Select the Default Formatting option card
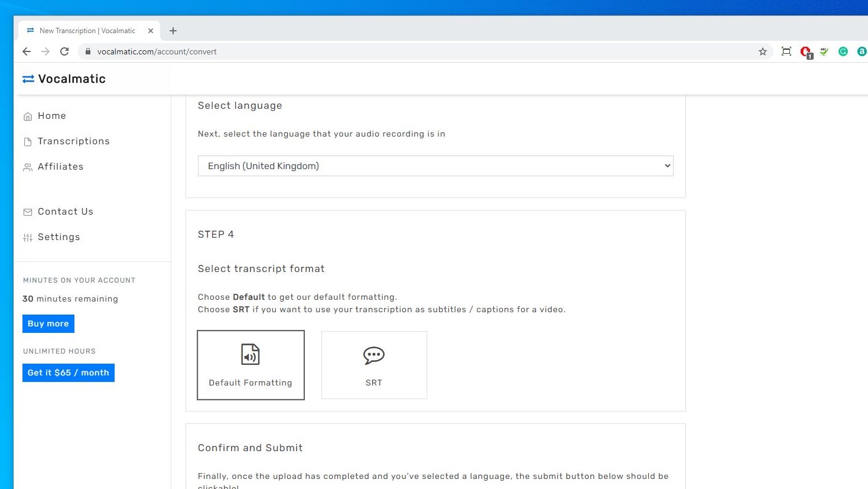Viewport: 868px width, 489px height. (x=251, y=365)
